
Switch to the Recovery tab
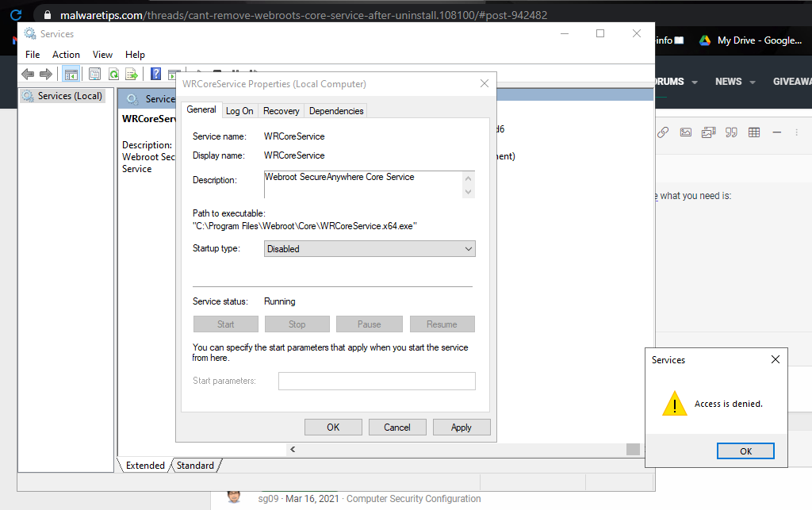282,111
